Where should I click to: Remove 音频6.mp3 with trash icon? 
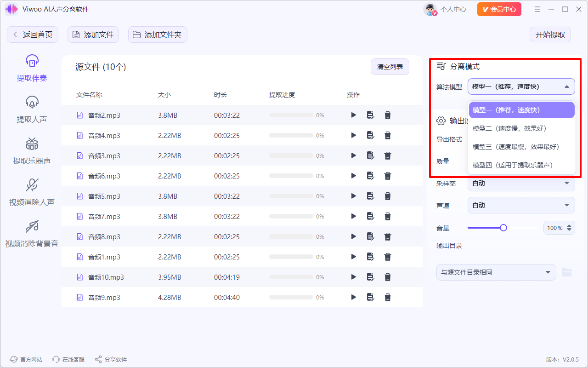pyautogui.click(x=388, y=176)
